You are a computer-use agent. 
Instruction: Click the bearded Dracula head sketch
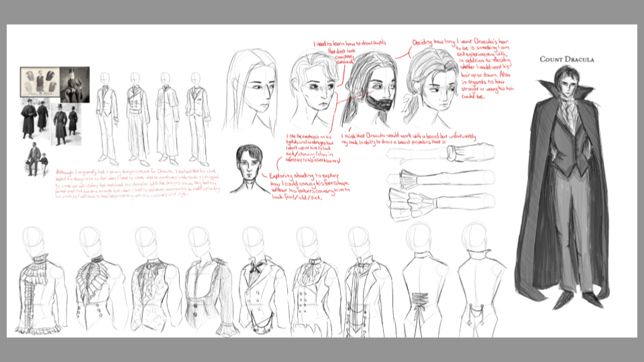click(368, 89)
